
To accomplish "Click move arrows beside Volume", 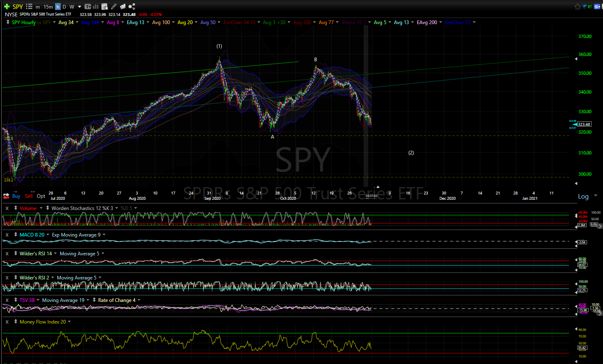I will tap(16, 208).
